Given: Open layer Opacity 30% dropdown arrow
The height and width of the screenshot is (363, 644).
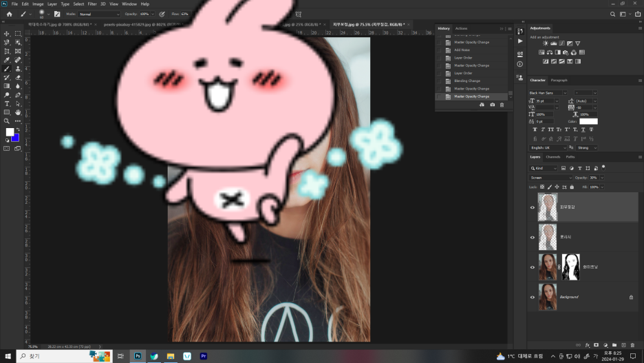Looking at the screenshot, I should [x=602, y=178].
